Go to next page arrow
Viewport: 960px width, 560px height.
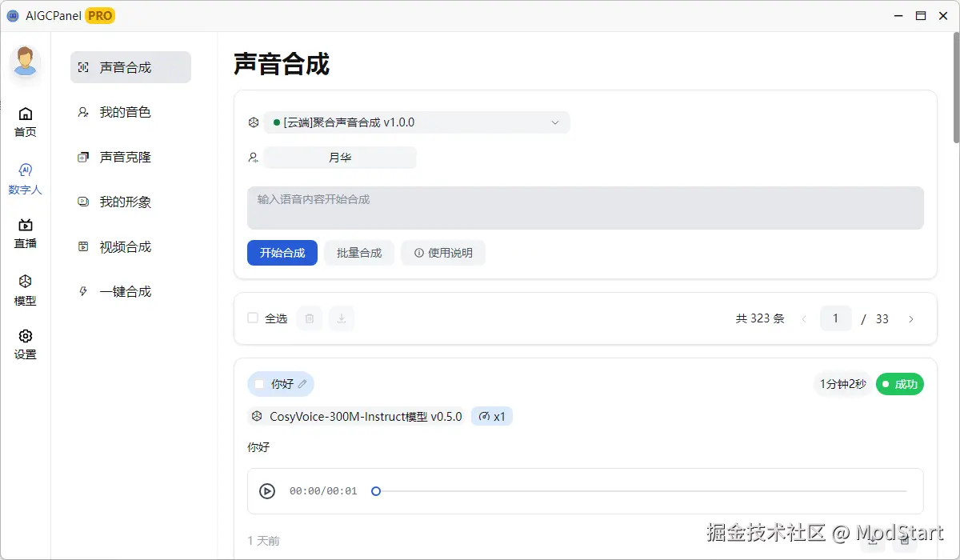point(911,318)
